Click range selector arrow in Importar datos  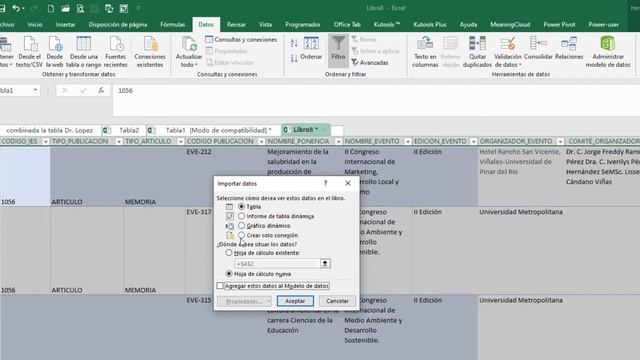pos(325,264)
